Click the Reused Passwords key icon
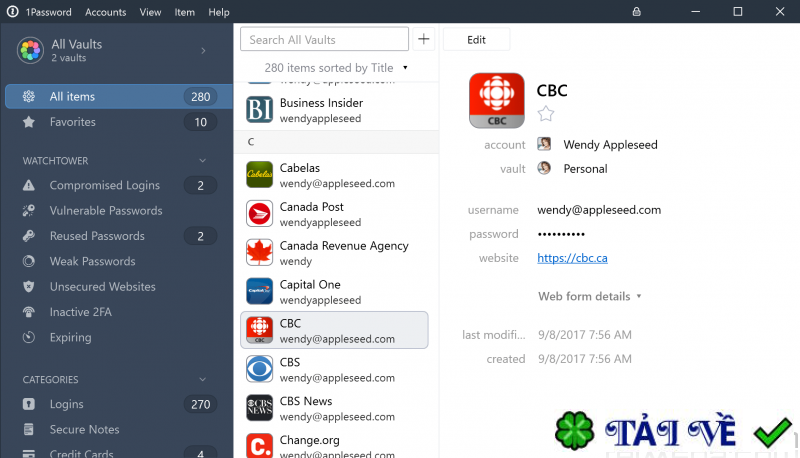 tap(29, 236)
